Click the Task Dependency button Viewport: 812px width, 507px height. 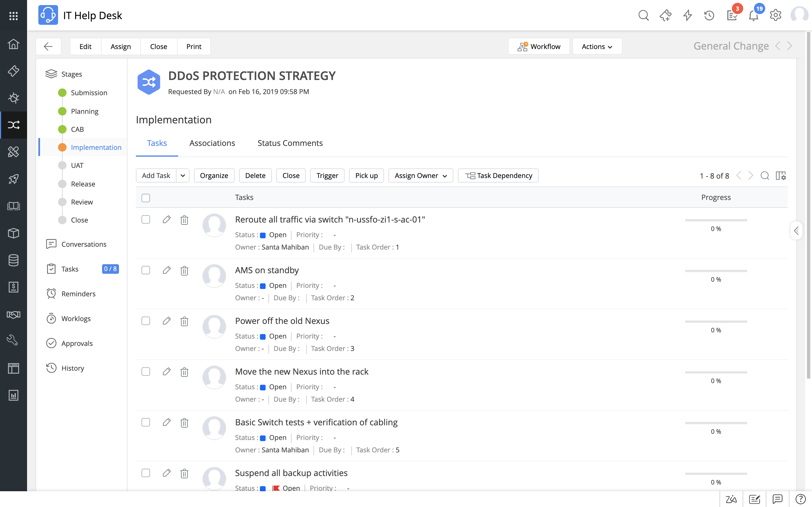498,176
